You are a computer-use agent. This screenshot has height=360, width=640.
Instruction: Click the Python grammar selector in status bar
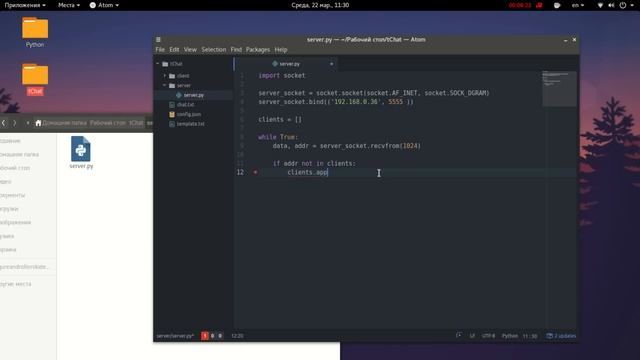(x=510, y=336)
